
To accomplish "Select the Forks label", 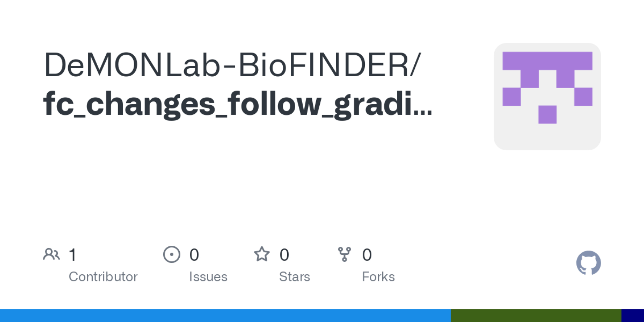I will tap(378, 277).
